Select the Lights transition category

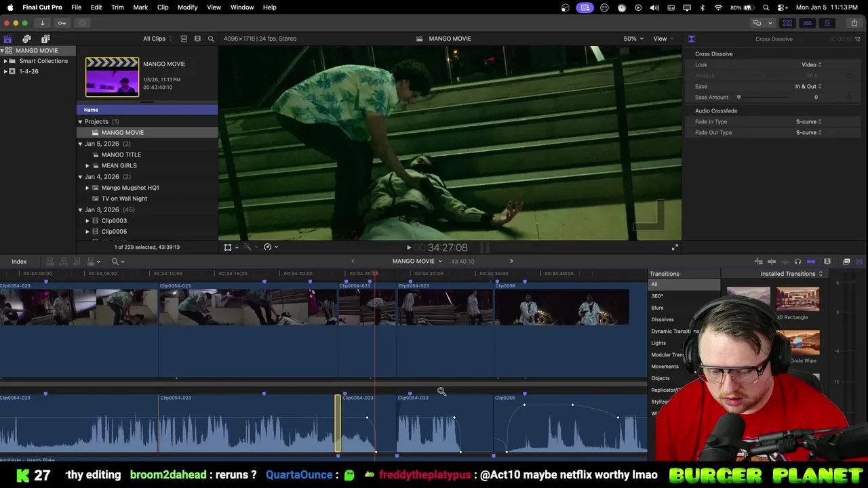(x=658, y=343)
